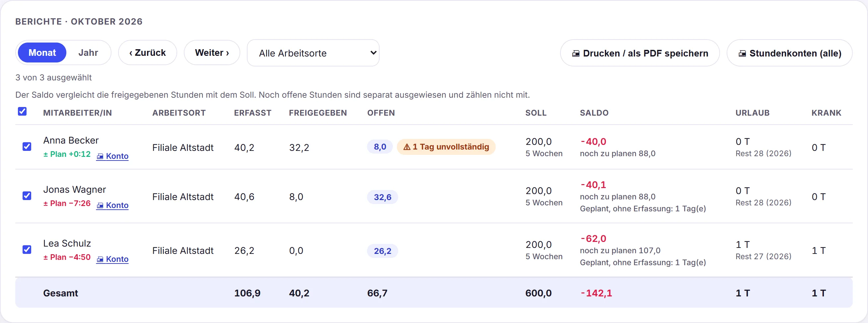Click the OFFEN column header
Image resolution: width=868 pixels, height=323 pixels.
pos(381,113)
